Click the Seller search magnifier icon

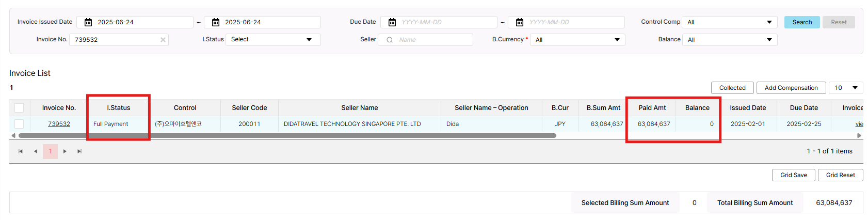pos(390,40)
